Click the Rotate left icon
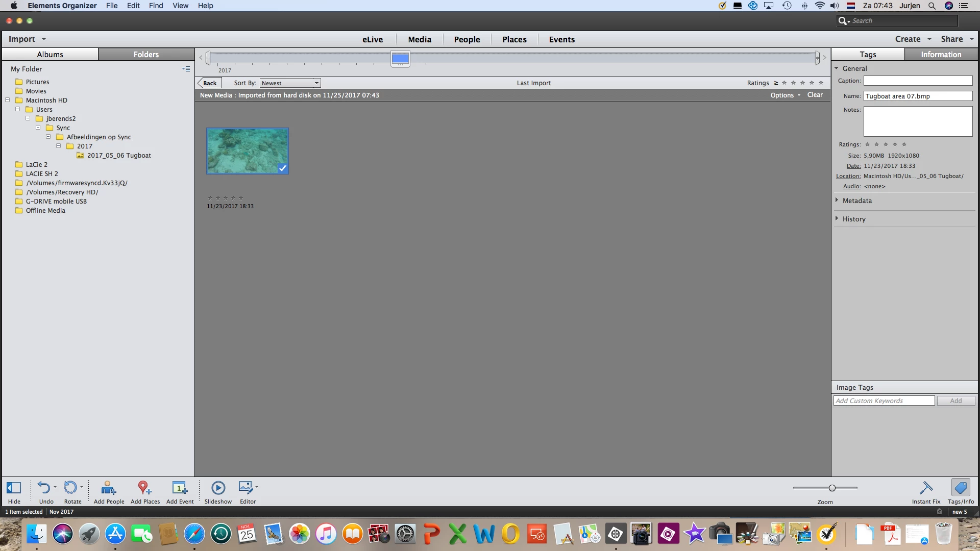 70,488
